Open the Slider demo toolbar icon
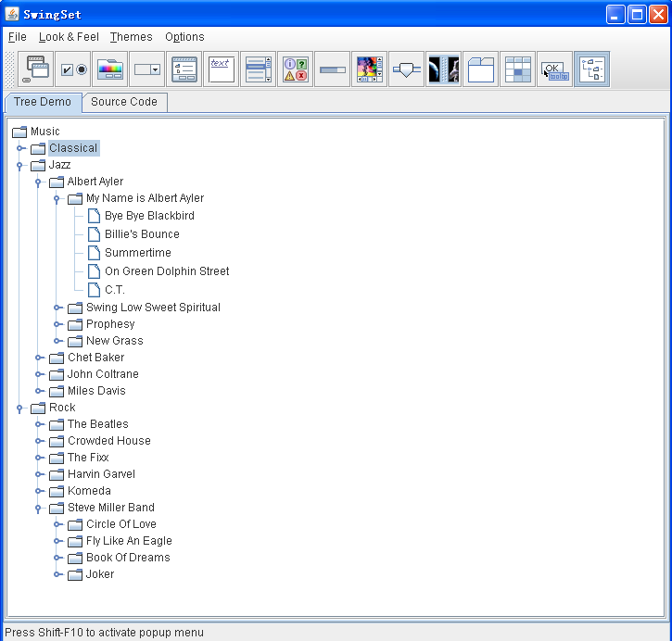672x641 pixels. click(x=407, y=69)
